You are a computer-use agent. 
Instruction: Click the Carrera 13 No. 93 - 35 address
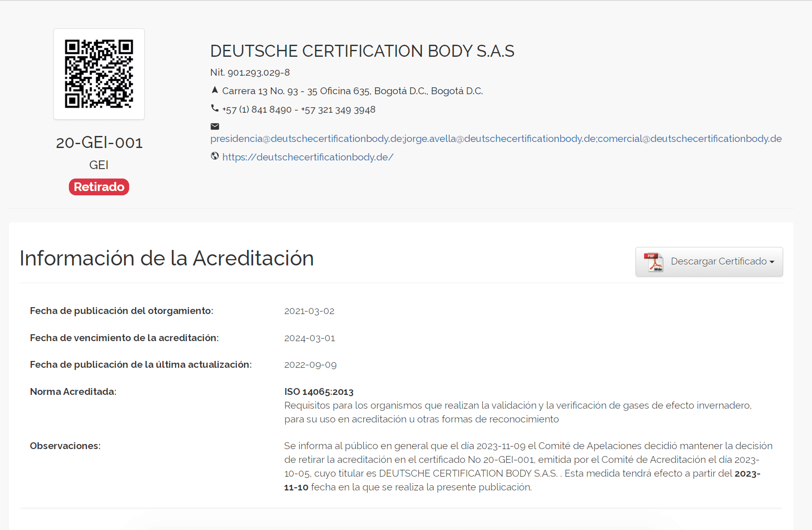point(353,91)
